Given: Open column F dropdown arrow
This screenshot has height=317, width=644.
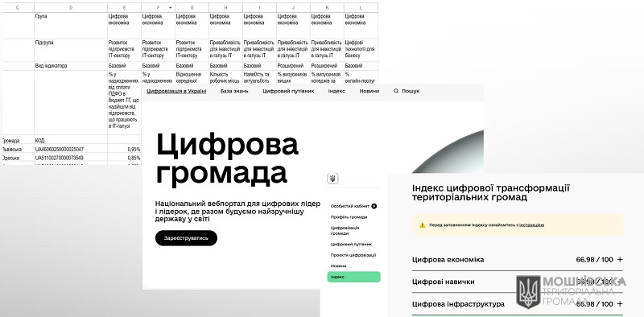Looking at the screenshot, I should coord(171,8).
